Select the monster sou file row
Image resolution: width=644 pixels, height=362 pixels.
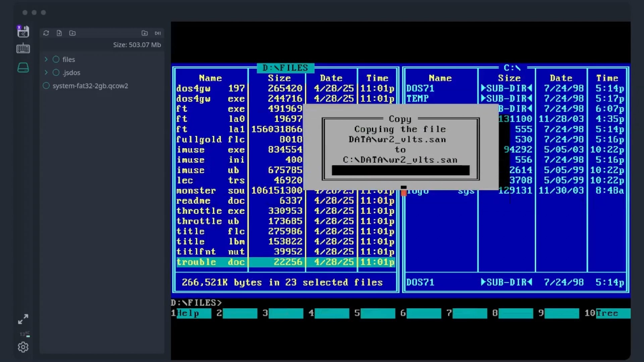(239, 191)
